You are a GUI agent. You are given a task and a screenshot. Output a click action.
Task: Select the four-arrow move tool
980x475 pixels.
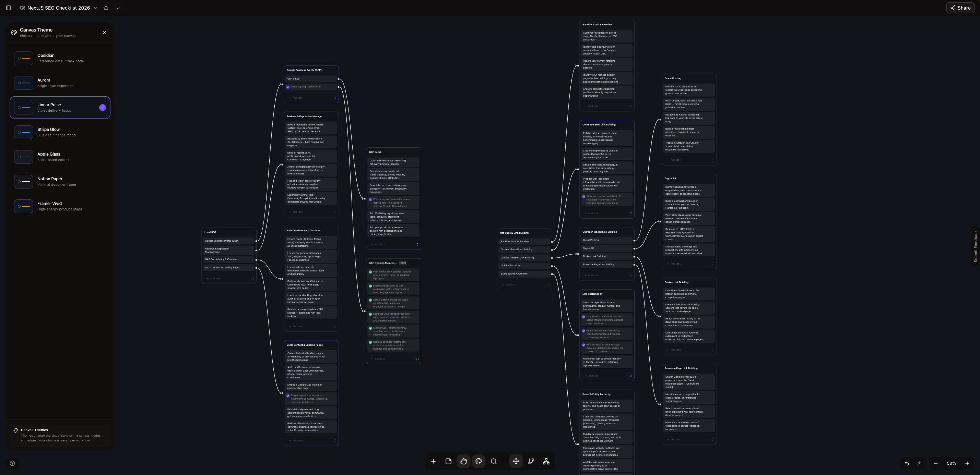pos(516,461)
